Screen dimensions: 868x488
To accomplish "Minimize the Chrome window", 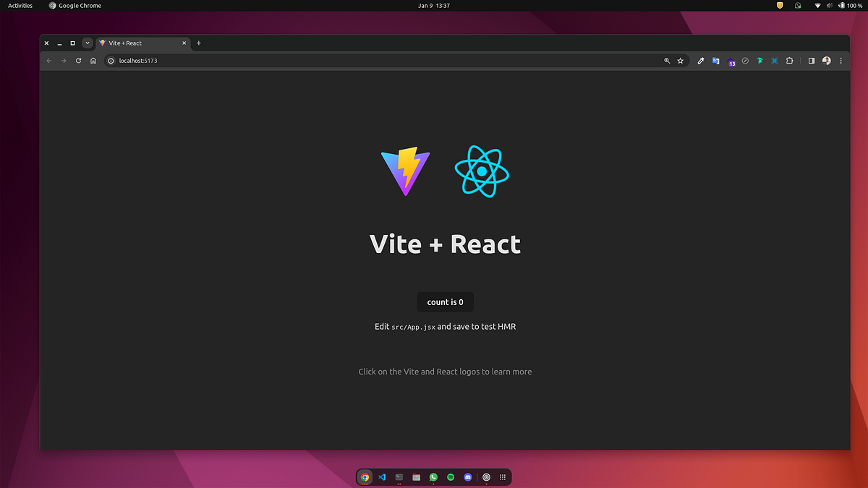I will point(59,43).
